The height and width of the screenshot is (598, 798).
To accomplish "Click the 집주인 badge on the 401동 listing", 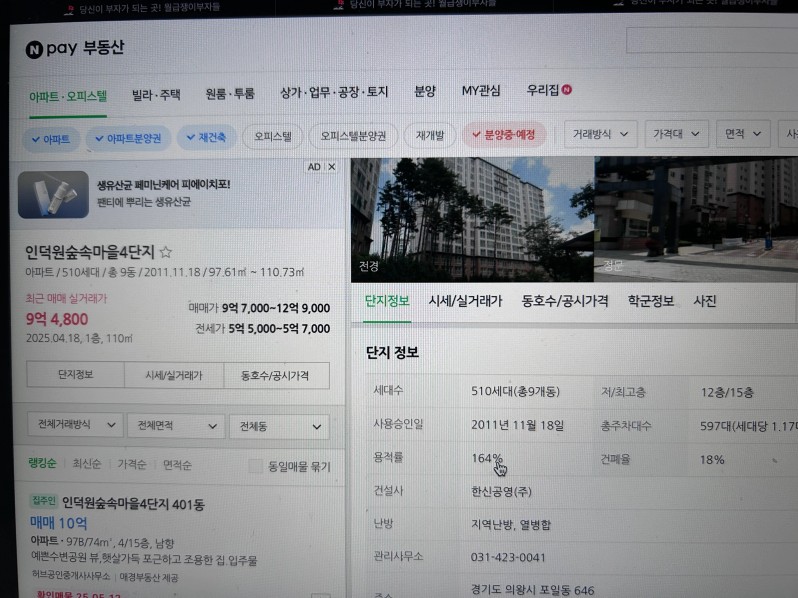I will [x=43, y=501].
